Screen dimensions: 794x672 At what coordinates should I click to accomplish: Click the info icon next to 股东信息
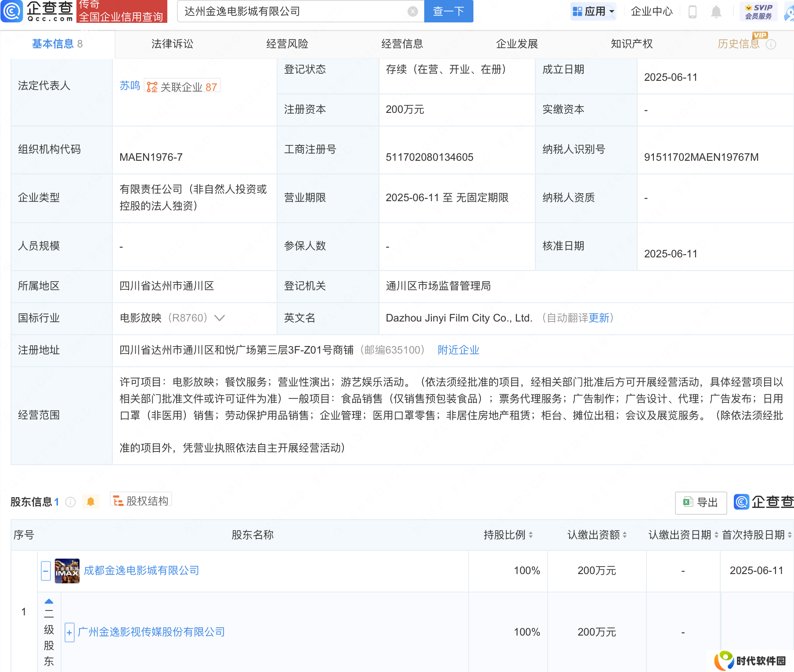70,502
